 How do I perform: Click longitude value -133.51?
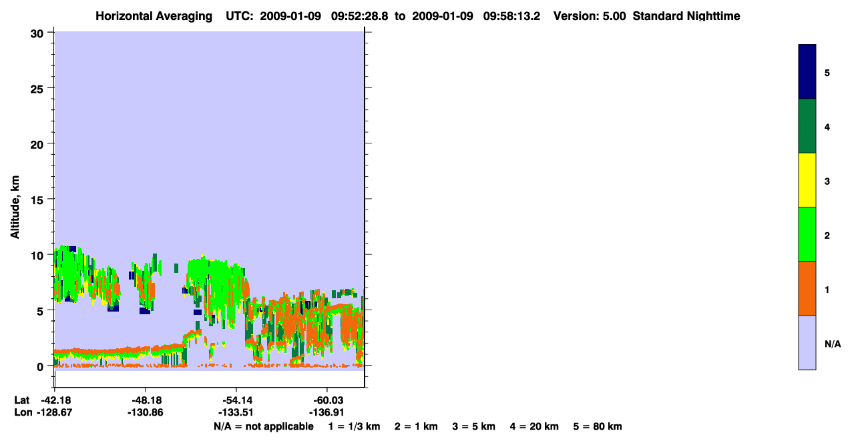point(236,413)
